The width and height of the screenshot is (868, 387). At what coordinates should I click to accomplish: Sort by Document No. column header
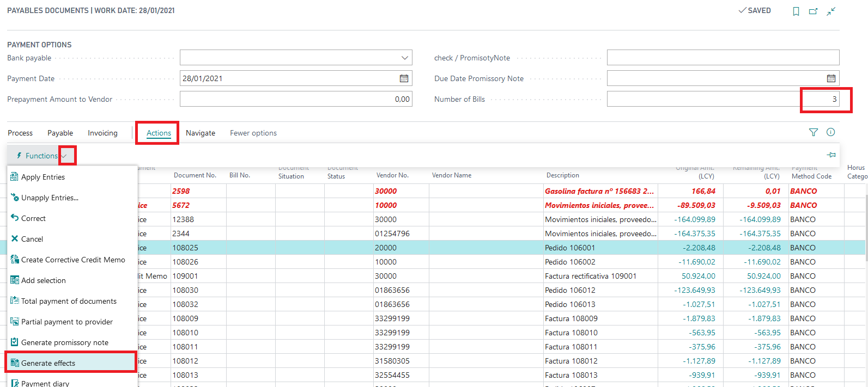tap(195, 175)
